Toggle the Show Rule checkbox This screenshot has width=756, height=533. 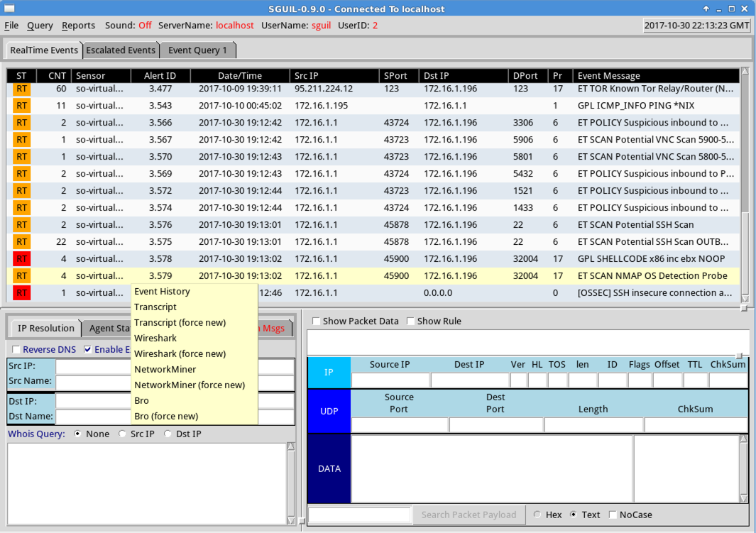click(411, 322)
